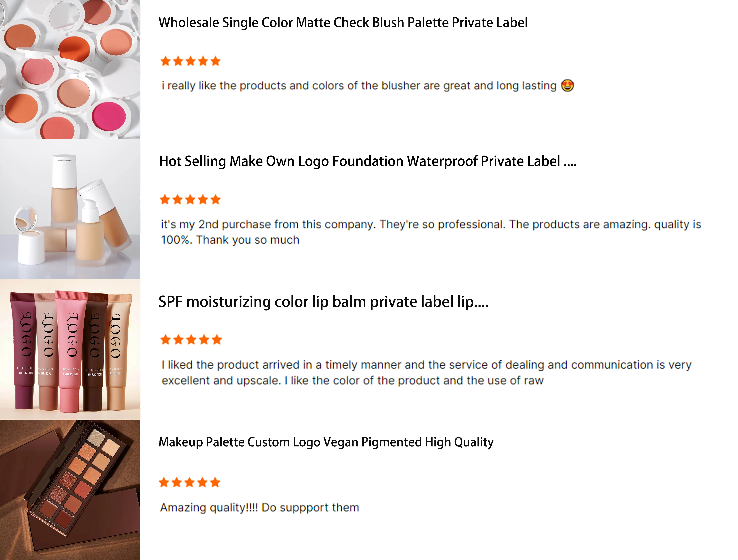Open the eyeshadow palette product image

[x=70, y=490]
